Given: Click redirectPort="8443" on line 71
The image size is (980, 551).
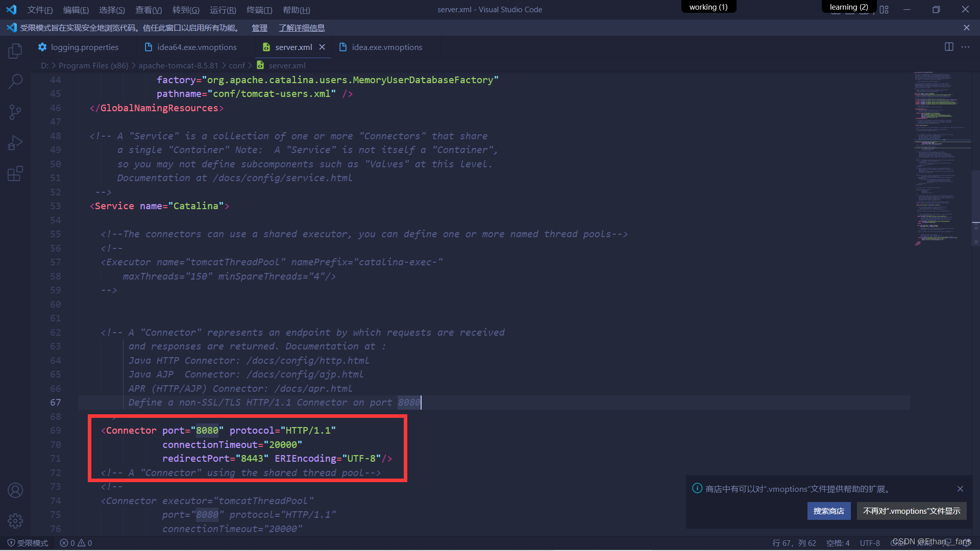Looking at the screenshot, I should tap(215, 459).
